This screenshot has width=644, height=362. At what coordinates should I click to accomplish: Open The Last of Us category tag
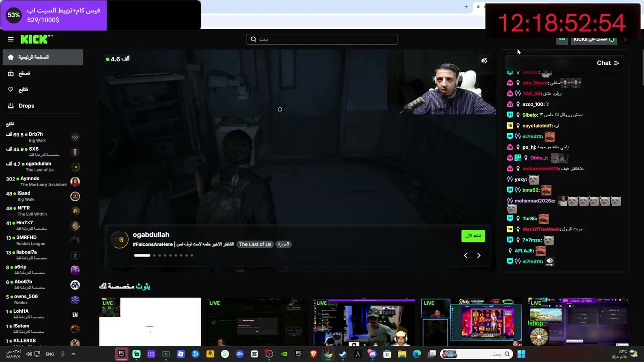255,244
